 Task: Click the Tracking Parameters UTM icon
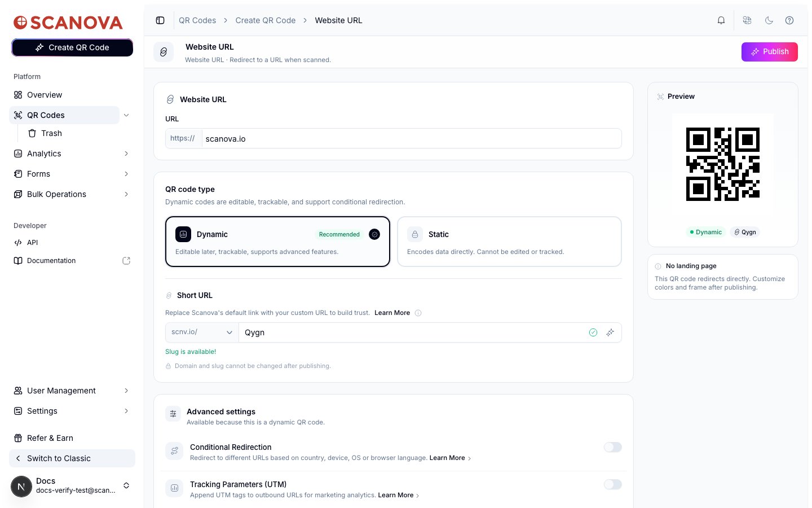click(174, 488)
